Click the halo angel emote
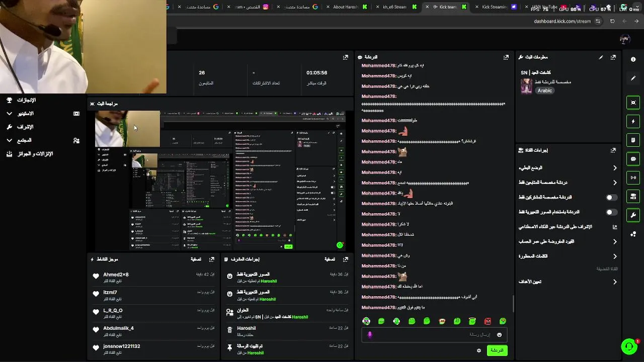Image resolution: width=644 pixels, height=362 pixels. (472, 321)
